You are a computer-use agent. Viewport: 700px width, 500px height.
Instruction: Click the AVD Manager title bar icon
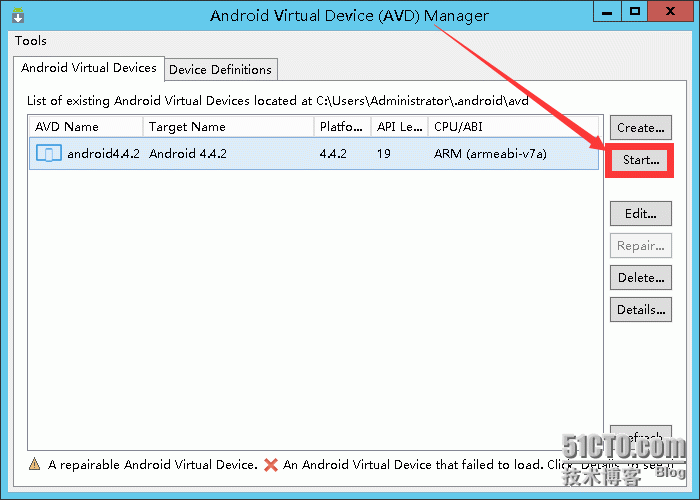point(18,15)
